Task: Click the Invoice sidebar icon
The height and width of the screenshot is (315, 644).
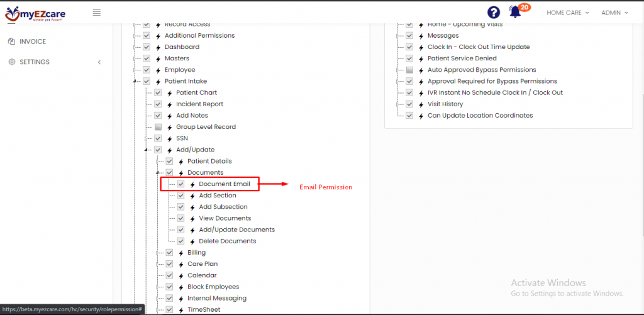Action: click(12, 41)
